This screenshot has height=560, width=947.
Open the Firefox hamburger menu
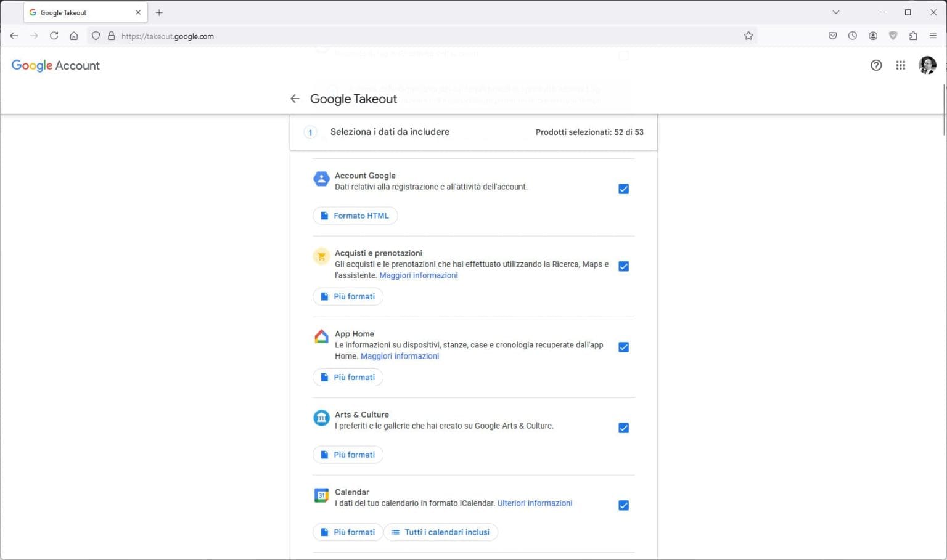(933, 36)
